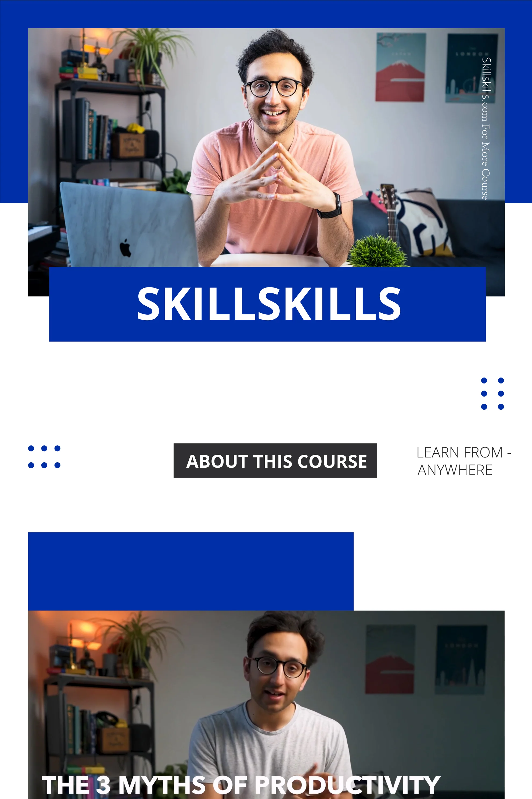Click the bottom blue color block swatch
Viewport: 532px width, 799px height.
190,571
